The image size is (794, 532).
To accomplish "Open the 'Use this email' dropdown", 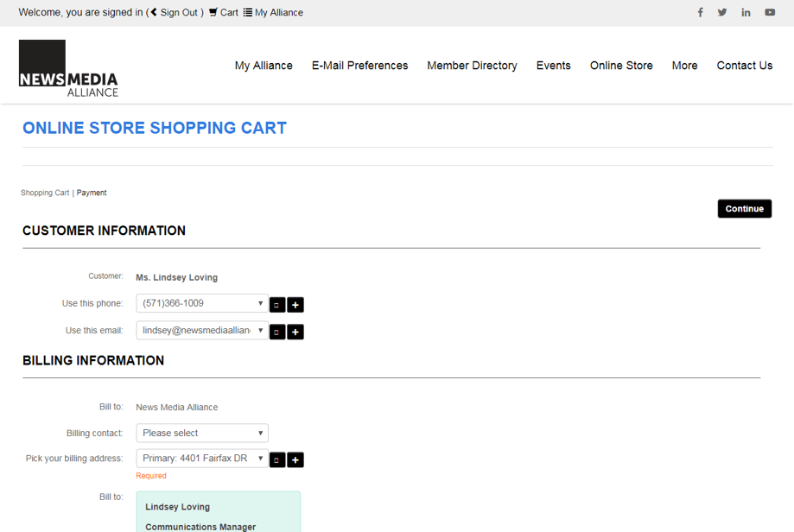I will pyautogui.click(x=202, y=330).
